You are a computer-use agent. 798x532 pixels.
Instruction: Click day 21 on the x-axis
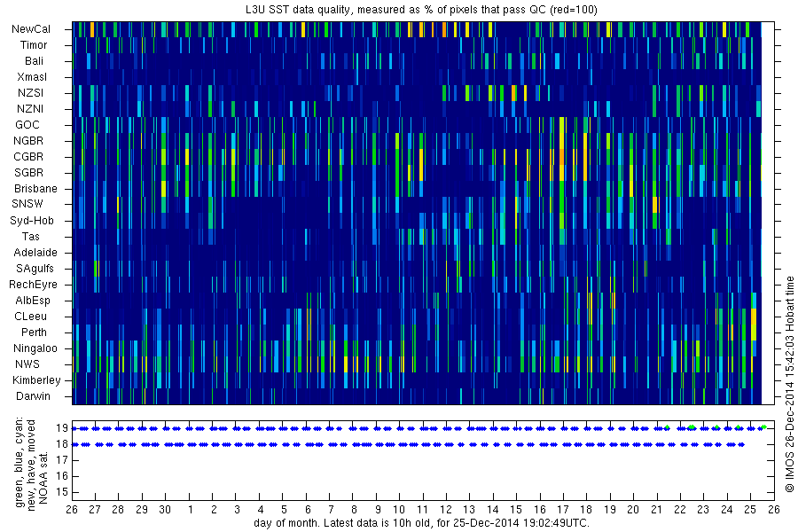point(656,510)
